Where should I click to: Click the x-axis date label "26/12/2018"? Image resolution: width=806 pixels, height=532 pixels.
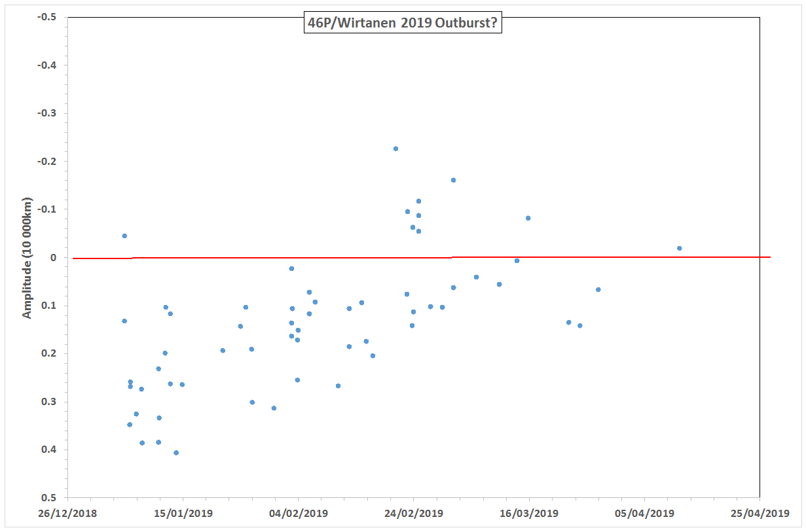[67, 514]
